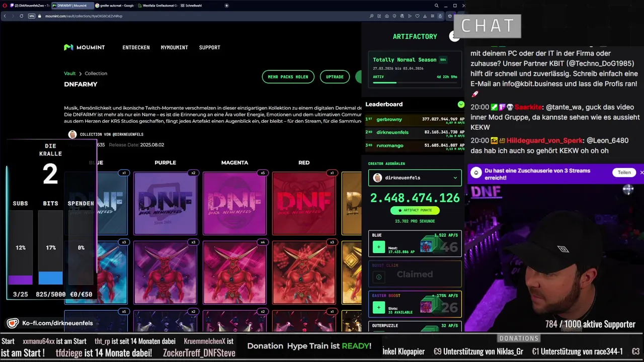Open the easy setup menu icon
Viewport: 644px width, 362px height.
[x=432, y=16]
